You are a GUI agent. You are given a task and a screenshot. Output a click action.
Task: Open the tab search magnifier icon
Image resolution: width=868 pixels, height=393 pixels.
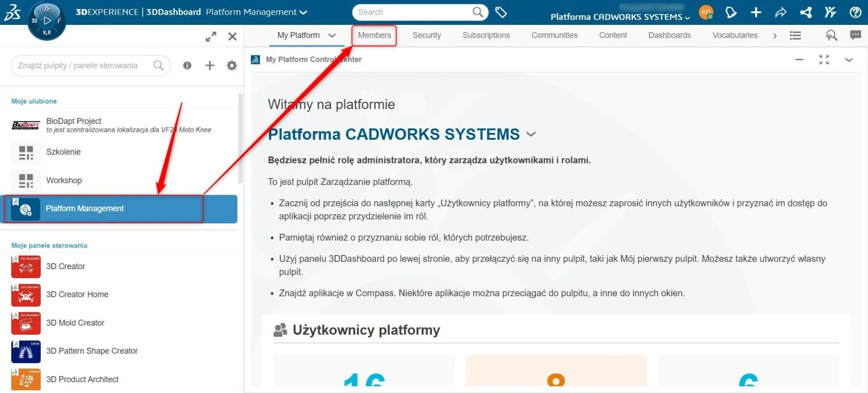pyautogui.click(x=831, y=35)
